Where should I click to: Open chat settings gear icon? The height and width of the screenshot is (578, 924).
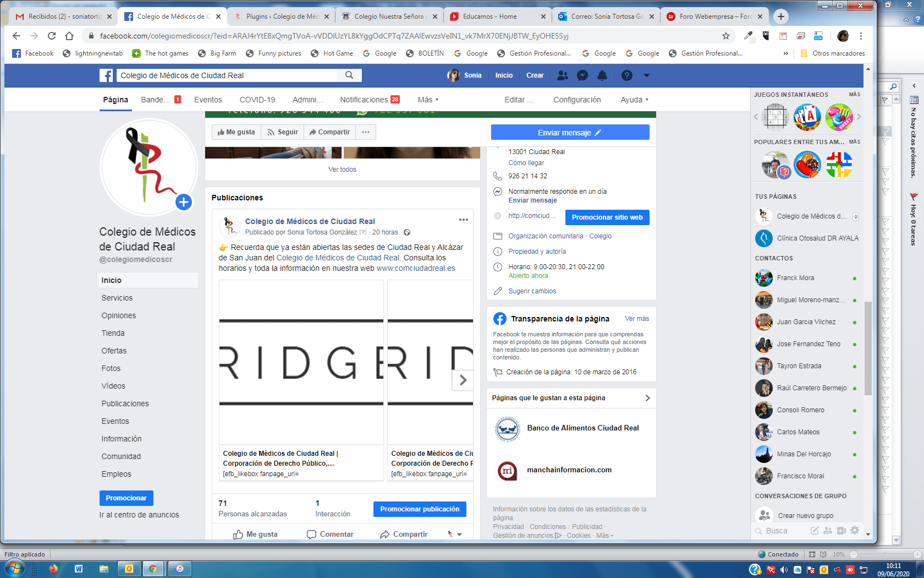click(x=855, y=530)
